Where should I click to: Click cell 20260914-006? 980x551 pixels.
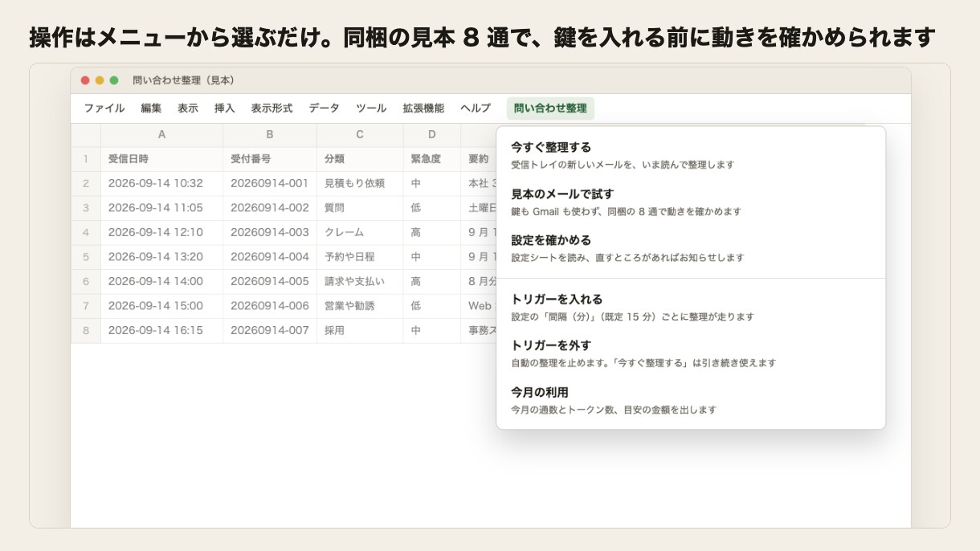click(270, 306)
